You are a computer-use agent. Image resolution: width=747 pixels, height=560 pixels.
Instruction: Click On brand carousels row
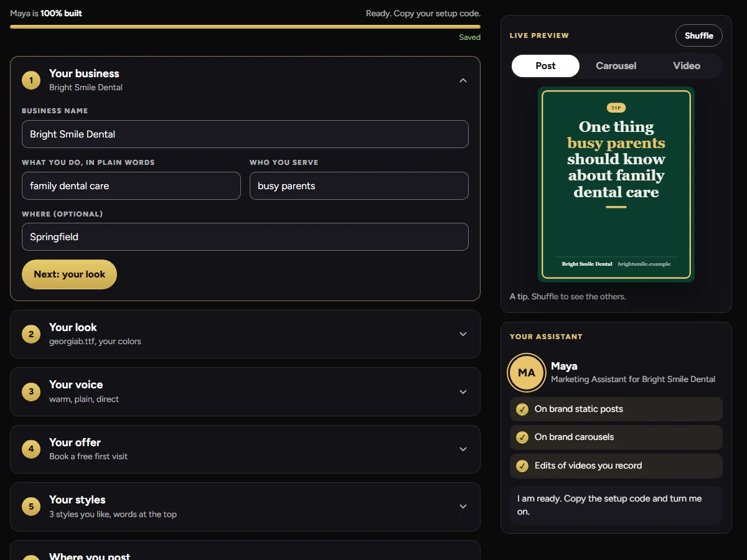pos(616,437)
